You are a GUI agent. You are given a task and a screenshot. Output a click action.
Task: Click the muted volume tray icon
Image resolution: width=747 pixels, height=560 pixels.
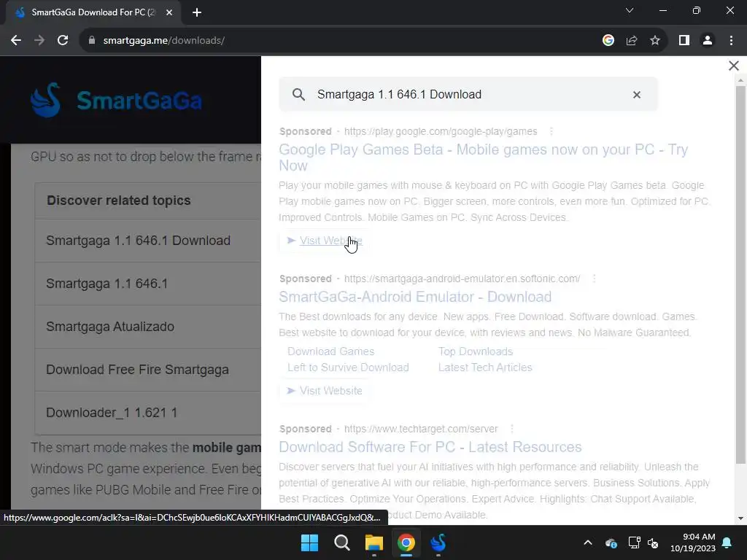pyautogui.click(x=653, y=542)
